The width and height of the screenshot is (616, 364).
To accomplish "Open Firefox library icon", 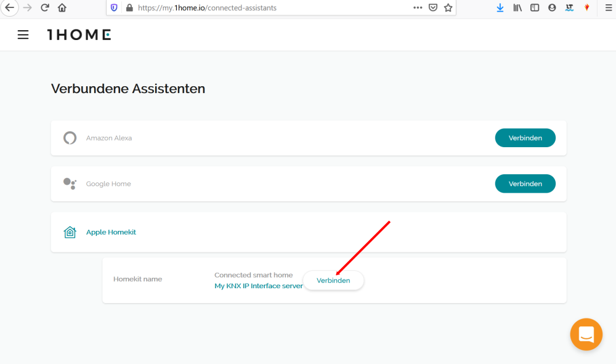I will coord(517,8).
